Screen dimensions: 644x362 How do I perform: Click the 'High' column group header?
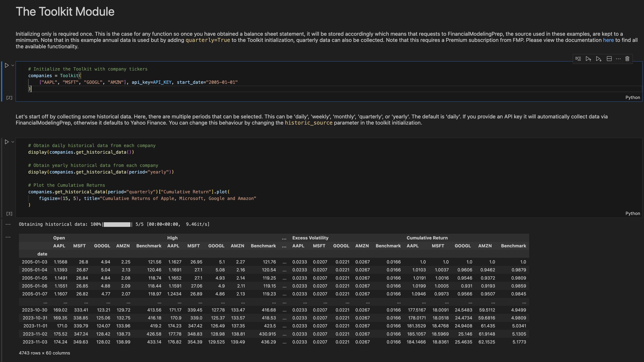pyautogui.click(x=172, y=238)
